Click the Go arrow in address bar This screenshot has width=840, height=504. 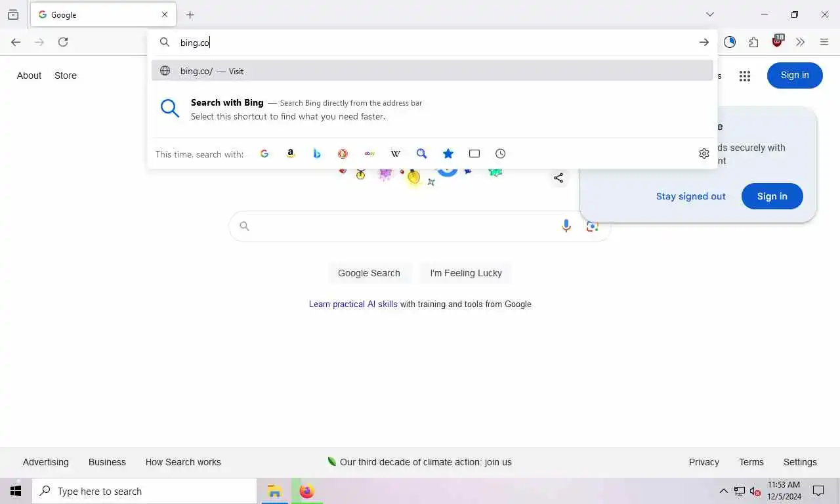(703, 42)
